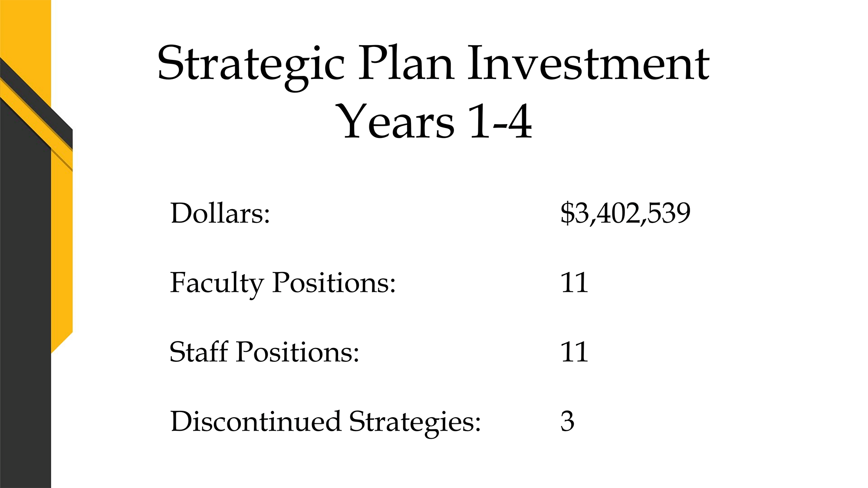The width and height of the screenshot is (868, 488).
Task: Select the Staff Positions value 11
Action: pos(574,352)
